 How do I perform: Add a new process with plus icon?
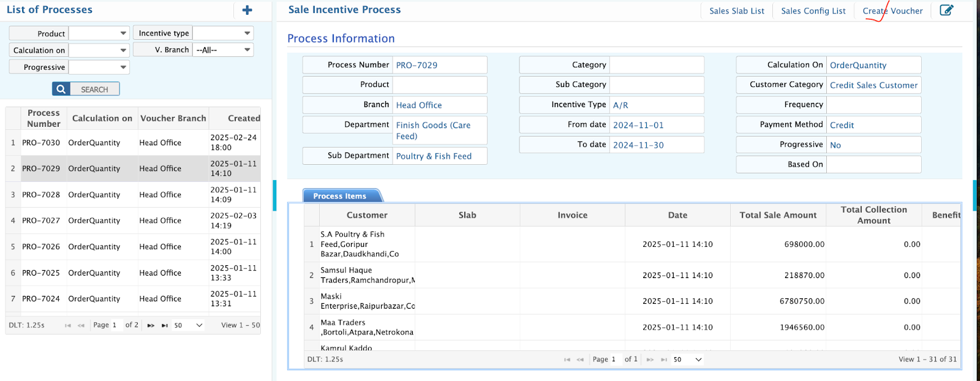247,10
